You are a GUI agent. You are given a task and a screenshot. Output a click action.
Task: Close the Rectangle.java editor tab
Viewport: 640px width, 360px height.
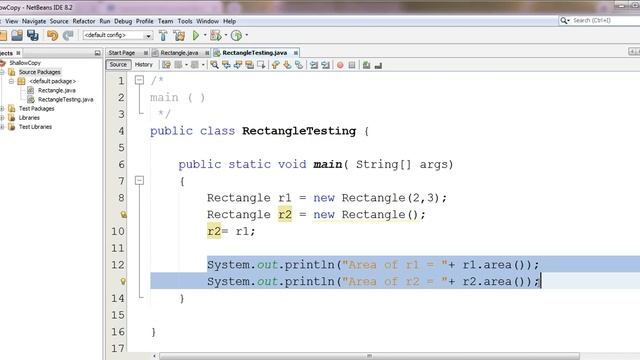tap(207, 53)
